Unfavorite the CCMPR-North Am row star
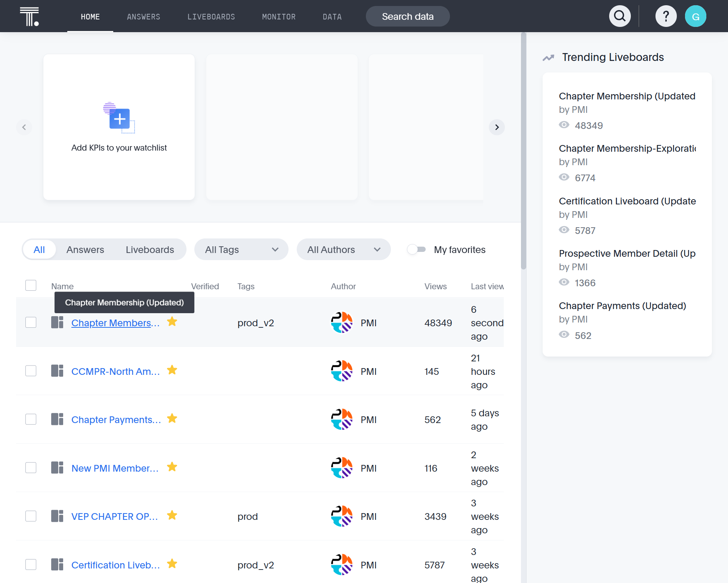The height and width of the screenshot is (583, 728). click(x=172, y=370)
